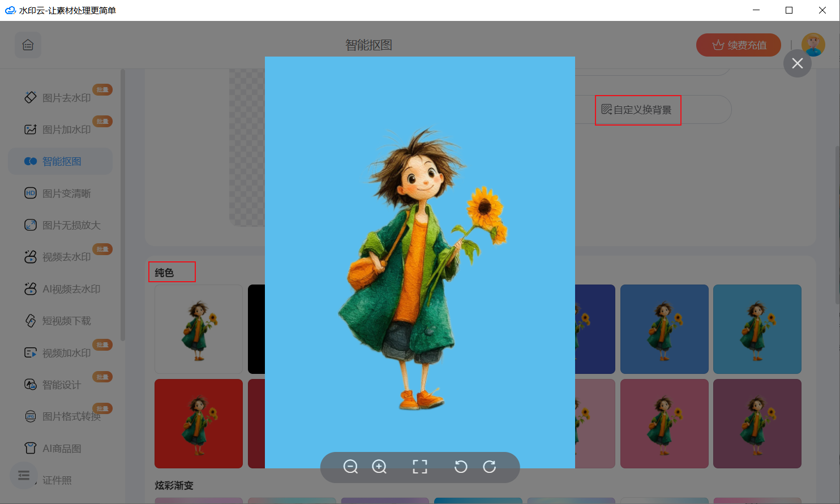Open the user avatar profile
This screenshot has width=840, height=504.
coord(813,45)
